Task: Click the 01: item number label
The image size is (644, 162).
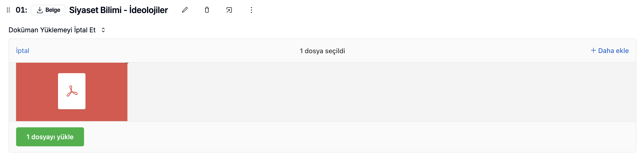Action: point(21,10)
